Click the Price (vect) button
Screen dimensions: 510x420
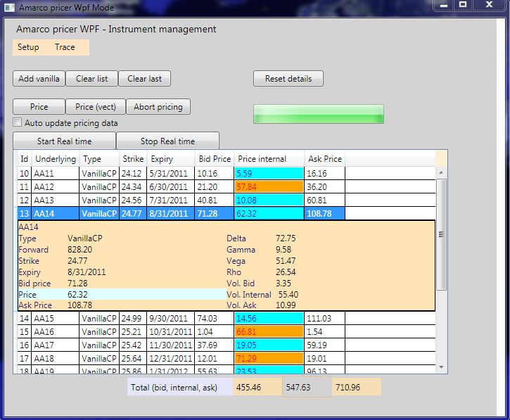(x=95, y=107)
